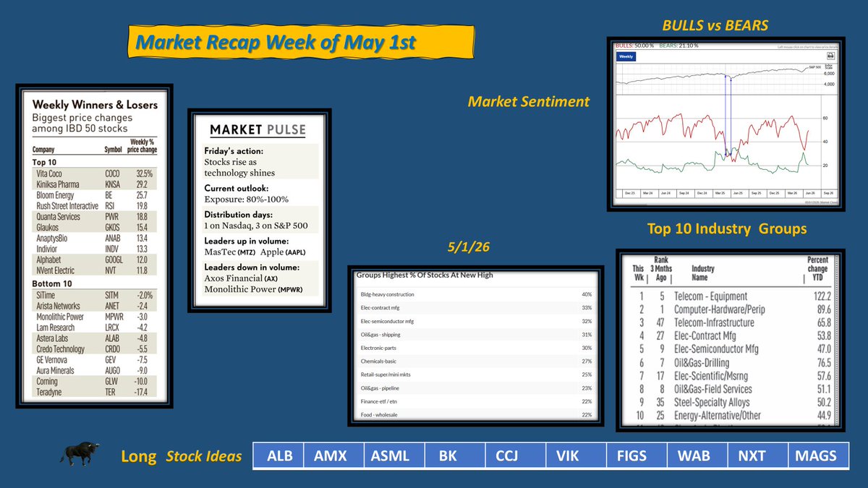This screenshot has height=488, width=868.
Task: Click the Bloom Energy row
Action: click(x=93, y=195)
